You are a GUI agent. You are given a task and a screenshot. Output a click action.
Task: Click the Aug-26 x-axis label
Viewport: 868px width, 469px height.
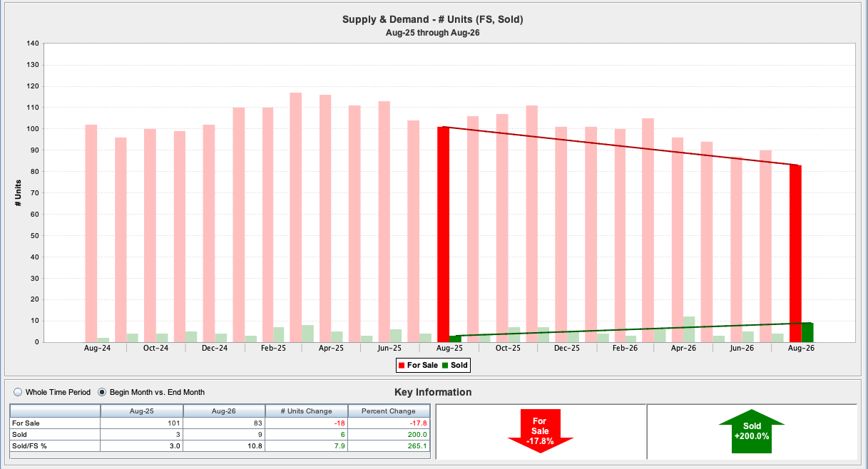(801, 349)
